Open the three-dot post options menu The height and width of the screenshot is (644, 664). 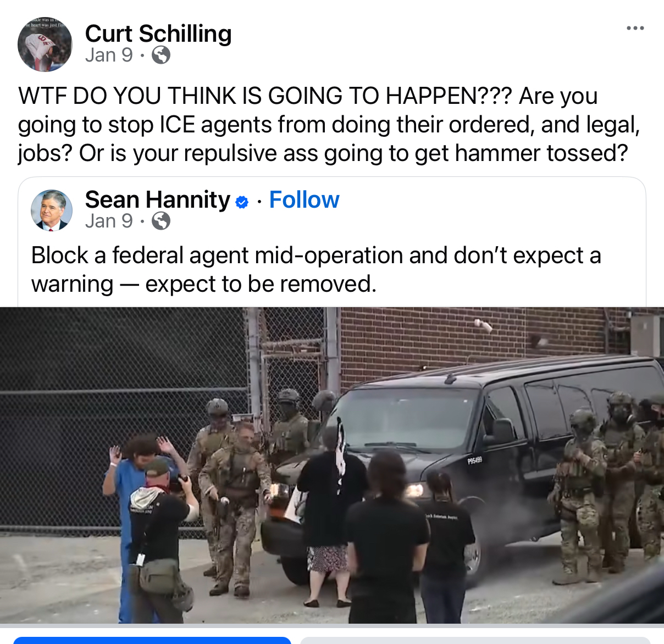pyautogui.click(x=635, y=28)
